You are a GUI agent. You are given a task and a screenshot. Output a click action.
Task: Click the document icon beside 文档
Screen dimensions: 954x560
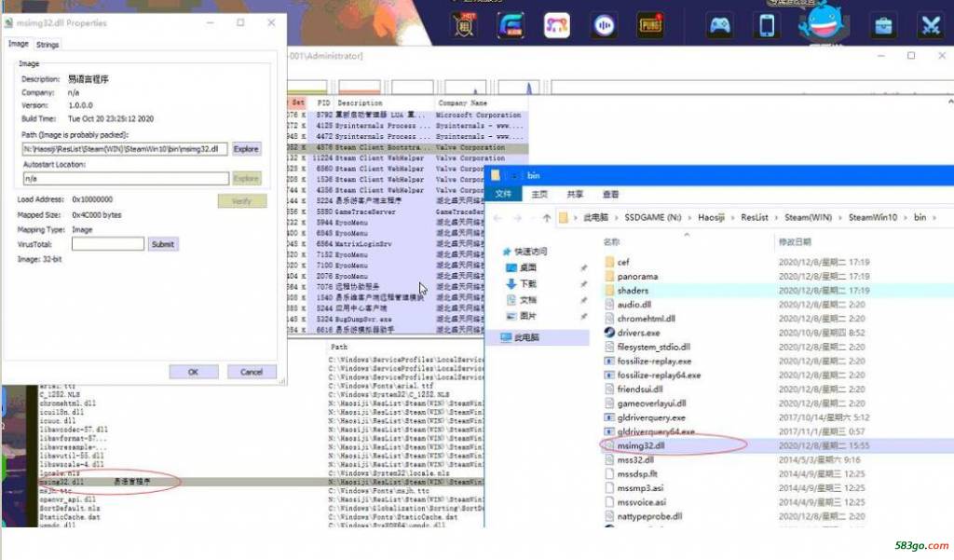pos(511,299)
